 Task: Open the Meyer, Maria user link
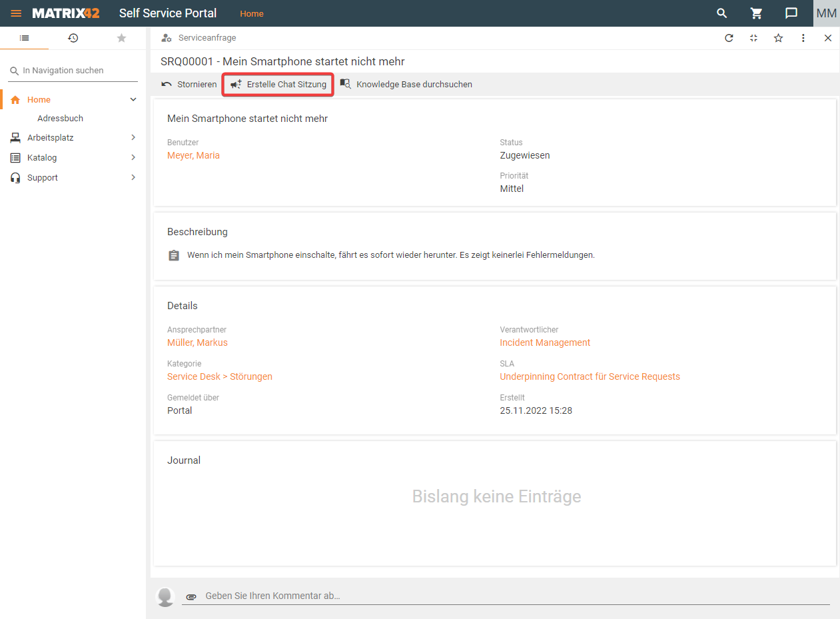[x=193, y=155]
